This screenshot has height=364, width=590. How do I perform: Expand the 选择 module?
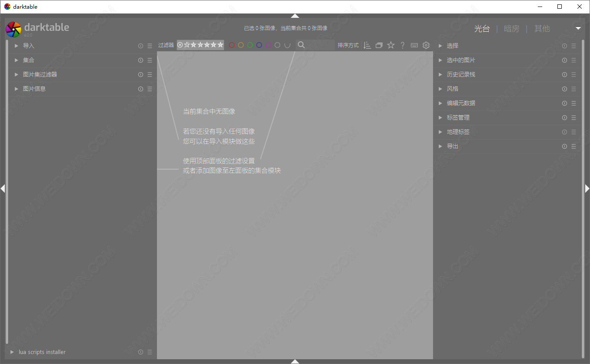(x=440, y=46)
